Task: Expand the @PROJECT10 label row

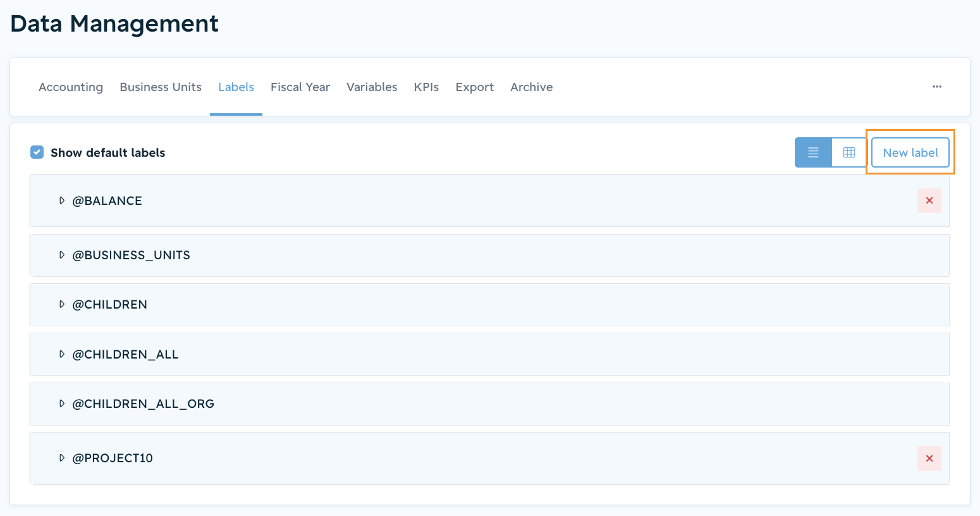Action: pos(62,458)
